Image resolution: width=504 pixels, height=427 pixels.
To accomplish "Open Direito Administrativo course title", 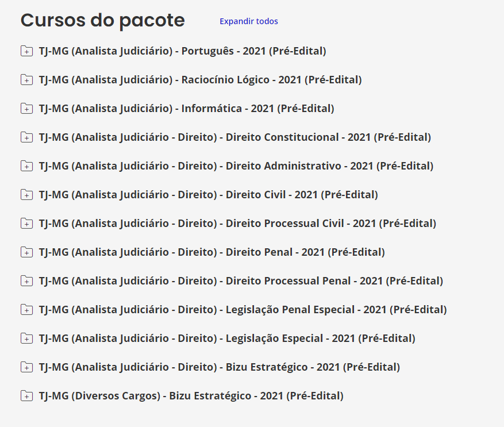I will (x=236, y=166).
